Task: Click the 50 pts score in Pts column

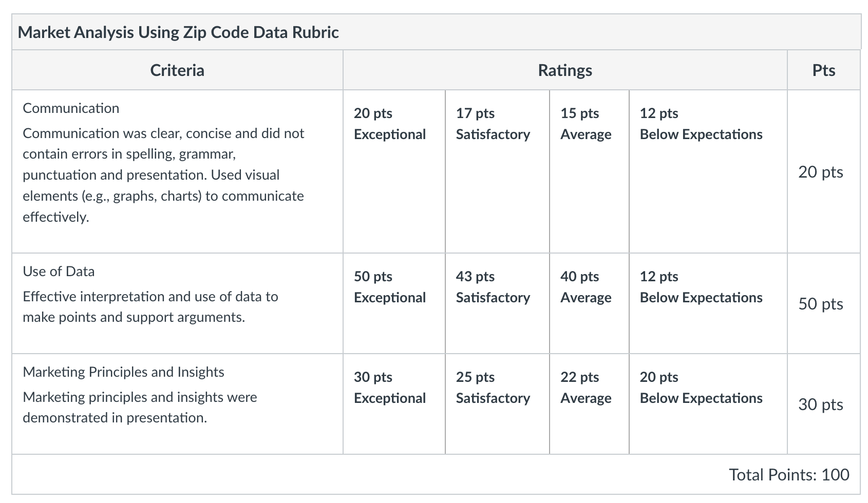Action: pos(821,304)
